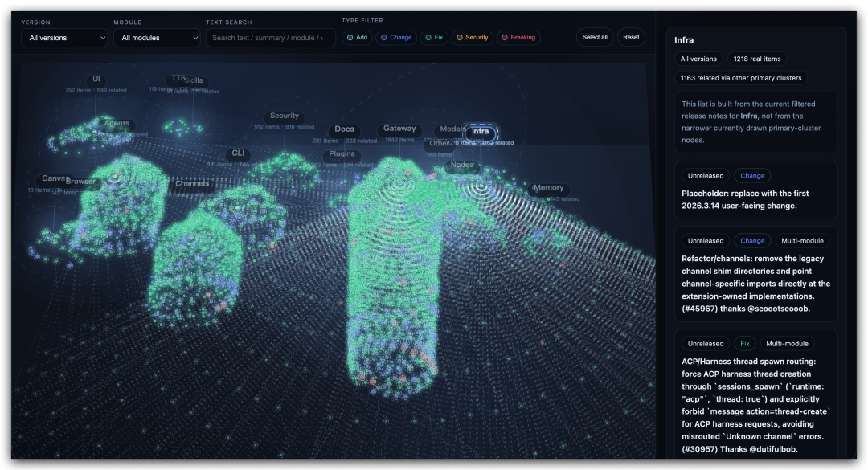This screenshot has width=868, height=470.
Task: Toggle the Add type filter
Action: [357, 38]
